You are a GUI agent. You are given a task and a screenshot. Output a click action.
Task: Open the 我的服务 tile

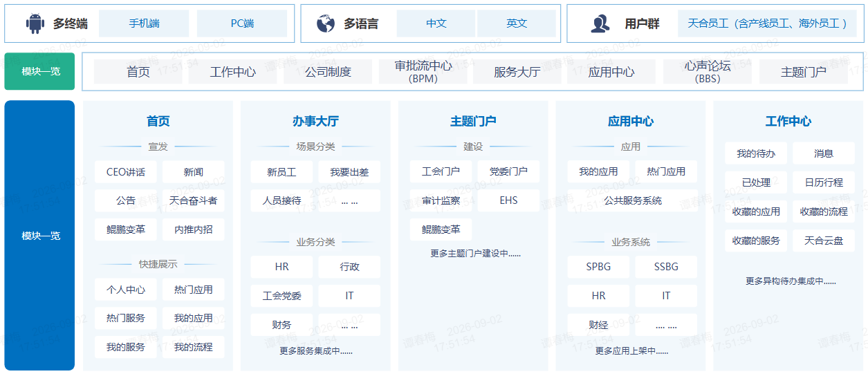point(126,347)
